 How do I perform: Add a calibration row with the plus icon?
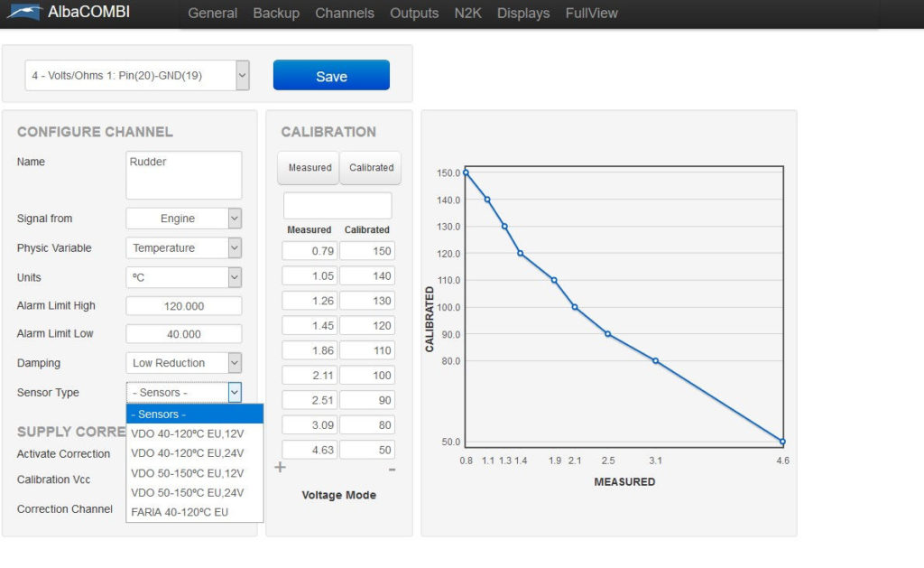(x=280, y=467)
